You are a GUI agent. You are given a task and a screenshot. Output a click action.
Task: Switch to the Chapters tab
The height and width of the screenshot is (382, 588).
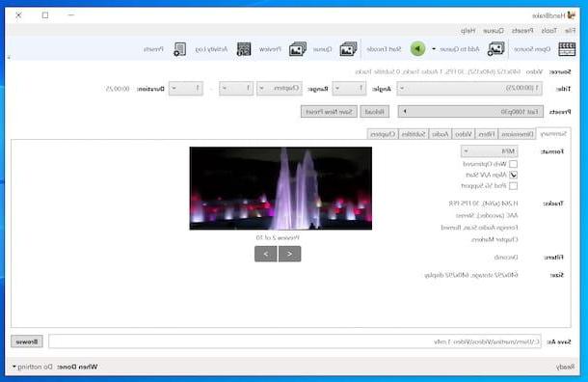383,134
